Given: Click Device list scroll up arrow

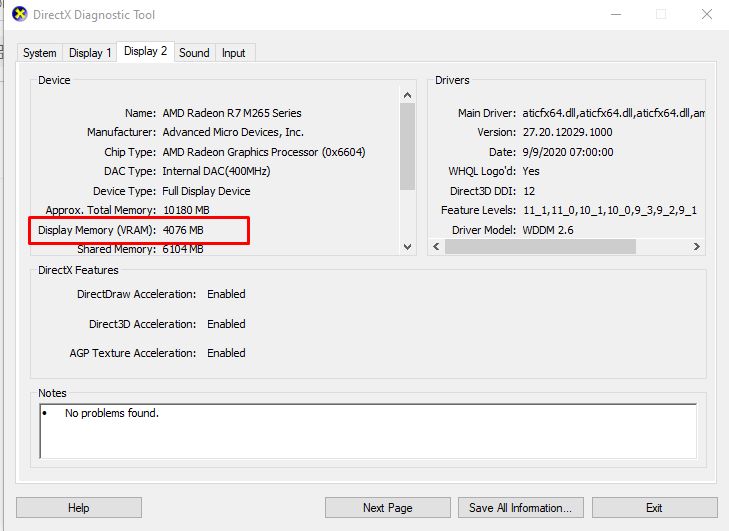Looking at the screenshot, I should pos(408,95).
